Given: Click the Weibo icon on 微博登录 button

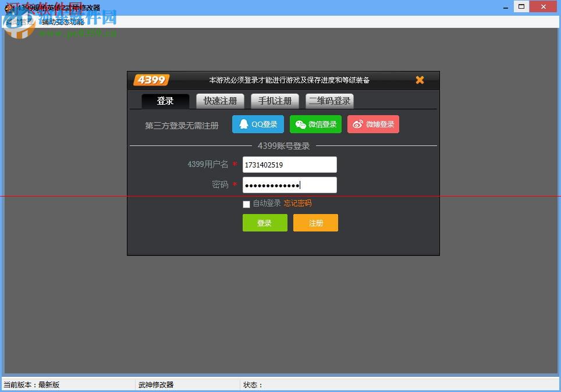Looking at the screenshot, I should point(358,124).
